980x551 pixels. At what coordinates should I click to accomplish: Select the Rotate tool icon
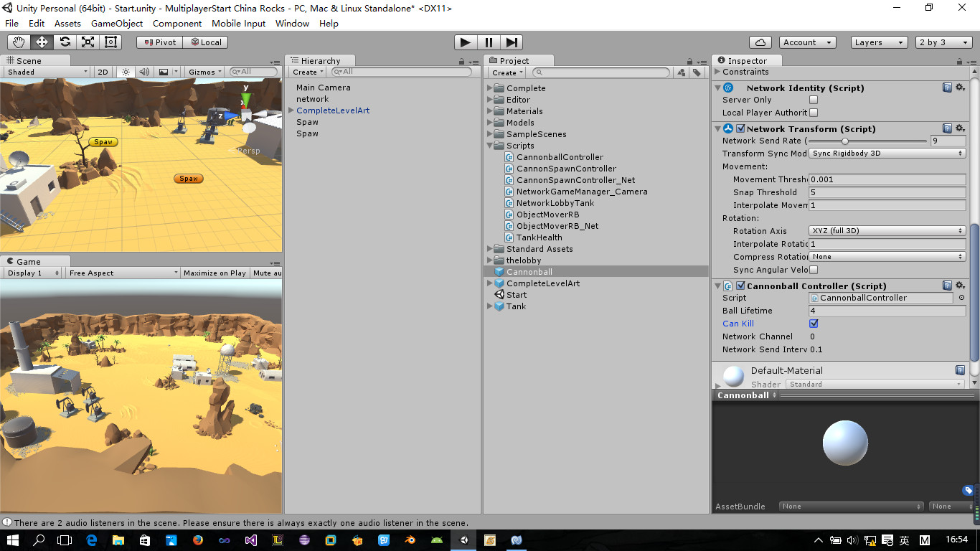[65, 42]
